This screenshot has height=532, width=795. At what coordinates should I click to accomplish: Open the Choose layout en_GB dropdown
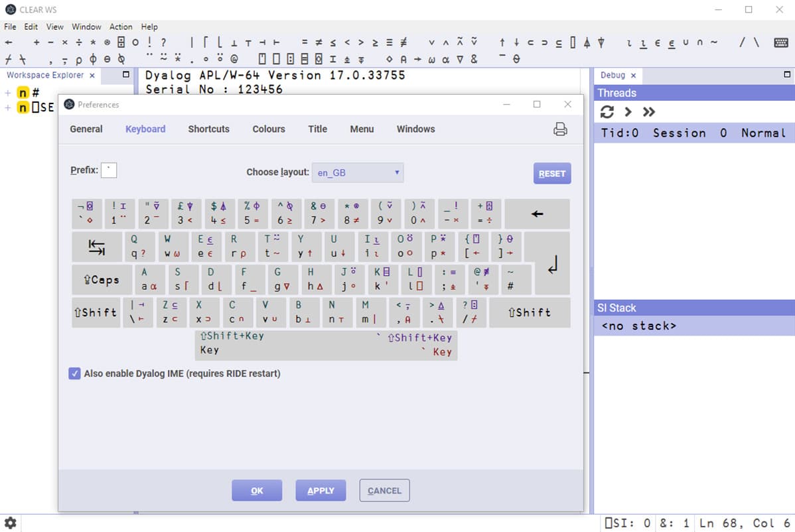pos(358,172)
